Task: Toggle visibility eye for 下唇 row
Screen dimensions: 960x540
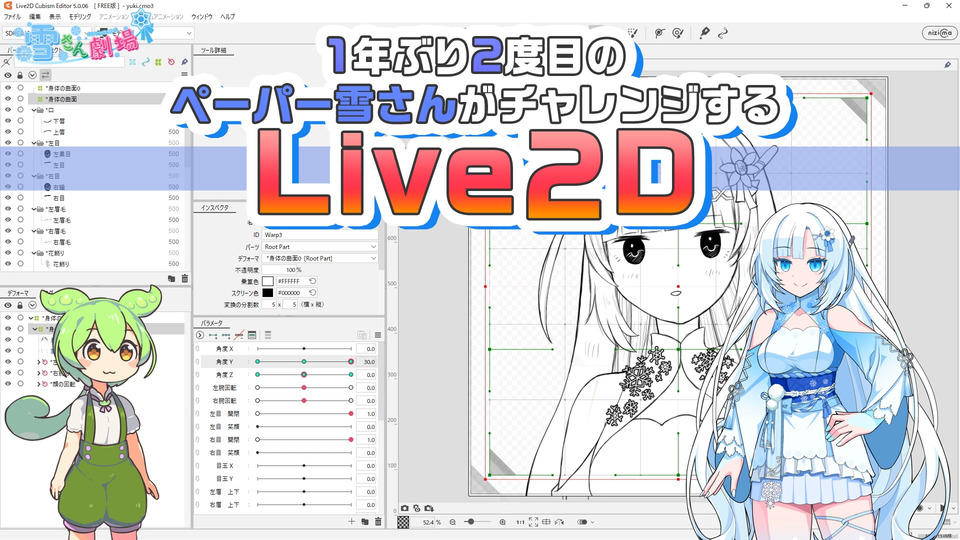Action: [x=8, y=121]
